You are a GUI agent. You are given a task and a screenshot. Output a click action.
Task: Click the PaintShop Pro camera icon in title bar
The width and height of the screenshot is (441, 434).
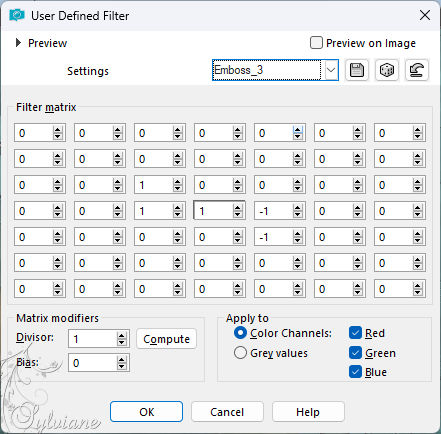coord(17,15)
